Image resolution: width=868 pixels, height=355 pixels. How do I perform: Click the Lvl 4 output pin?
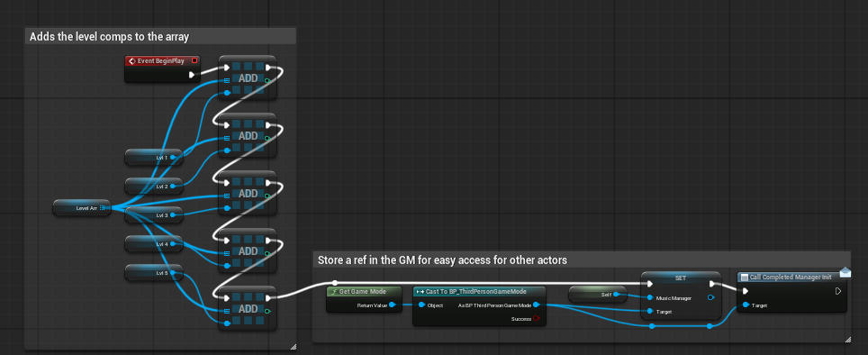tap(173, 243)
